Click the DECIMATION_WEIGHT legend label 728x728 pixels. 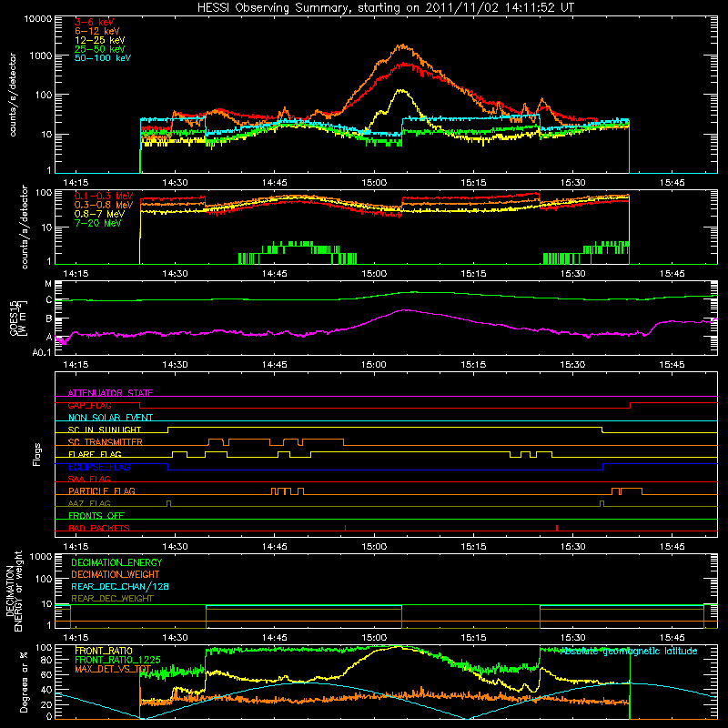116,574
